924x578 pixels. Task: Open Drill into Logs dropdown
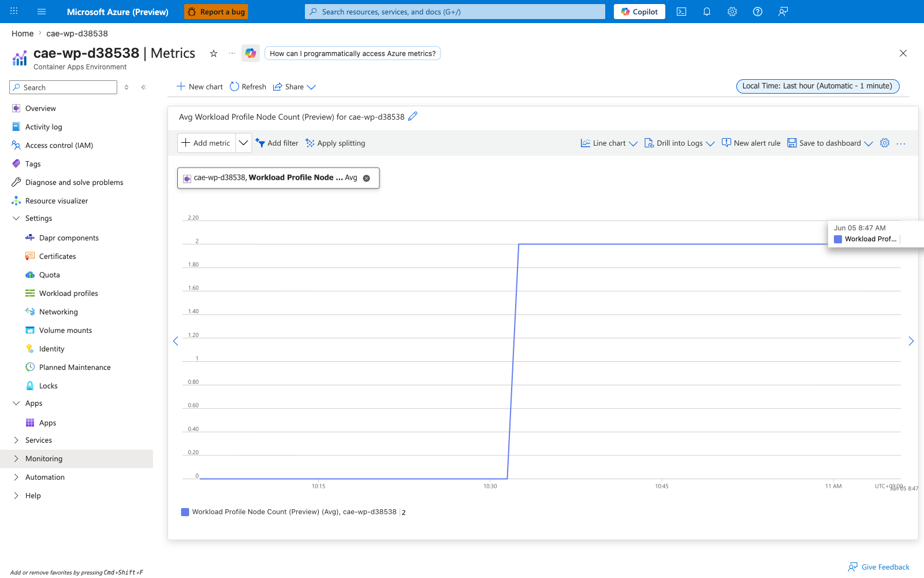click(x=680, y=143)
